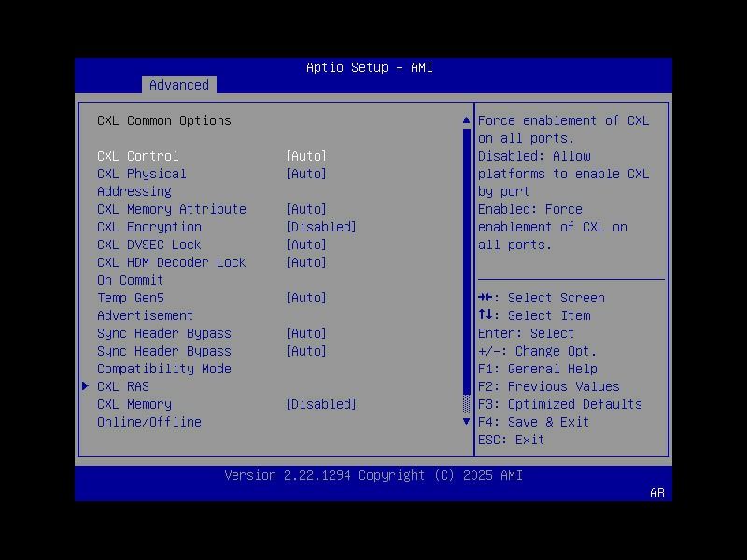This screenshot has height=560, width=747.
Task: Click the AB indicator in footer
Action: pyautogui.click(x=657, y=493)
